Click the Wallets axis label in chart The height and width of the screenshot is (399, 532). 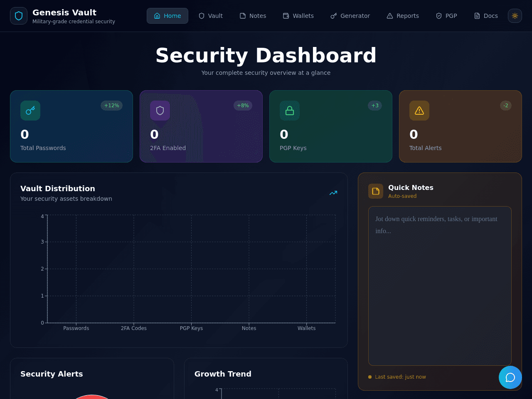point(307,328)
